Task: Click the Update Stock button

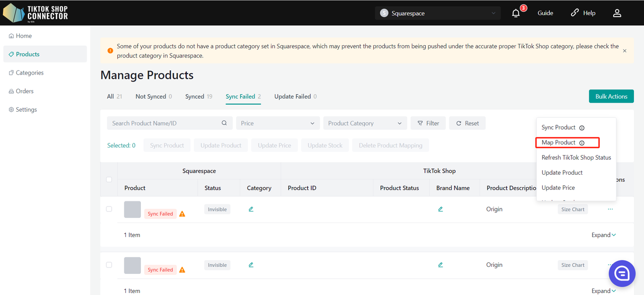Action: coord(325,145)
